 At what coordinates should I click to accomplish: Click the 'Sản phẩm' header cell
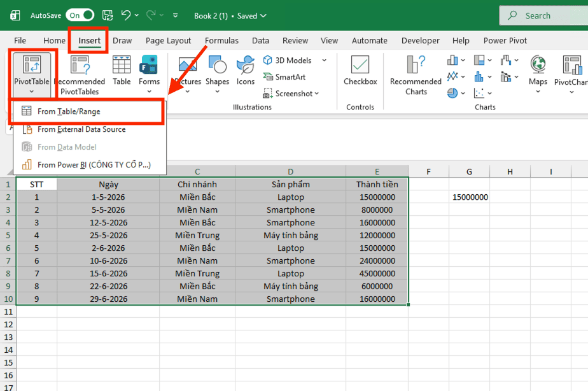pyautogui.click(x=290, y=184)
